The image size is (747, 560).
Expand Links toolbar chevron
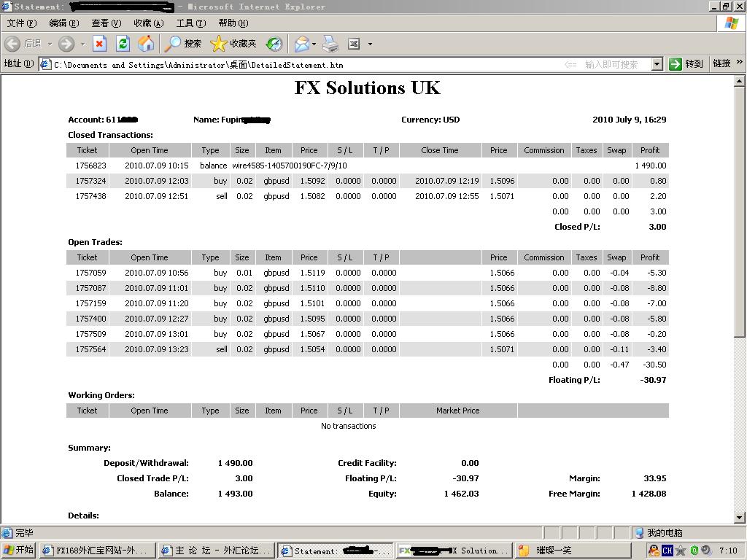click(x=740, y=62)
